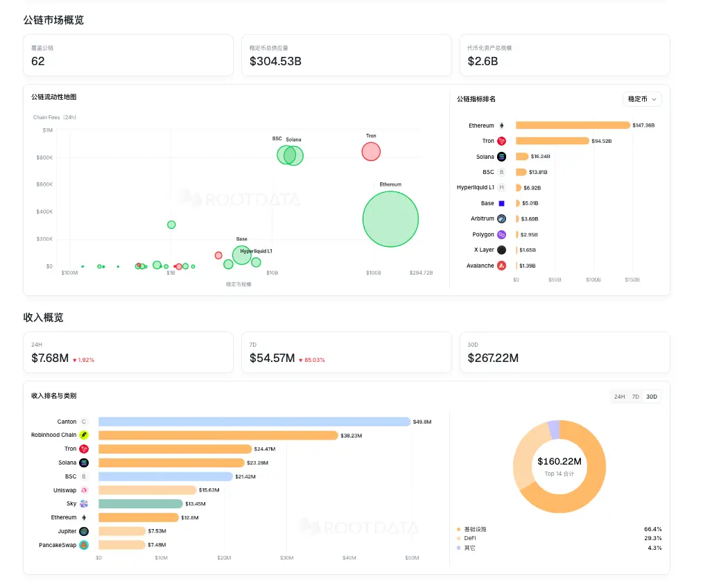This screenshot has width=703, height=588.
Task: Click the X Layer black icon
Action: (x=502, y=250)
